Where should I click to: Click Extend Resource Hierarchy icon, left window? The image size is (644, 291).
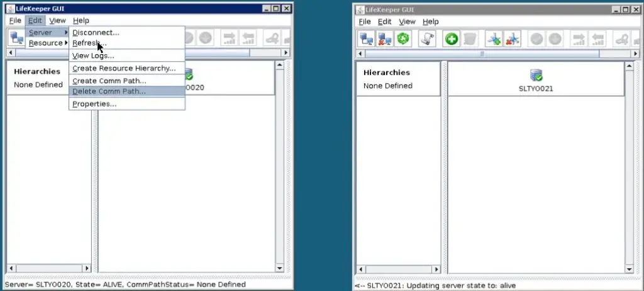229,38
